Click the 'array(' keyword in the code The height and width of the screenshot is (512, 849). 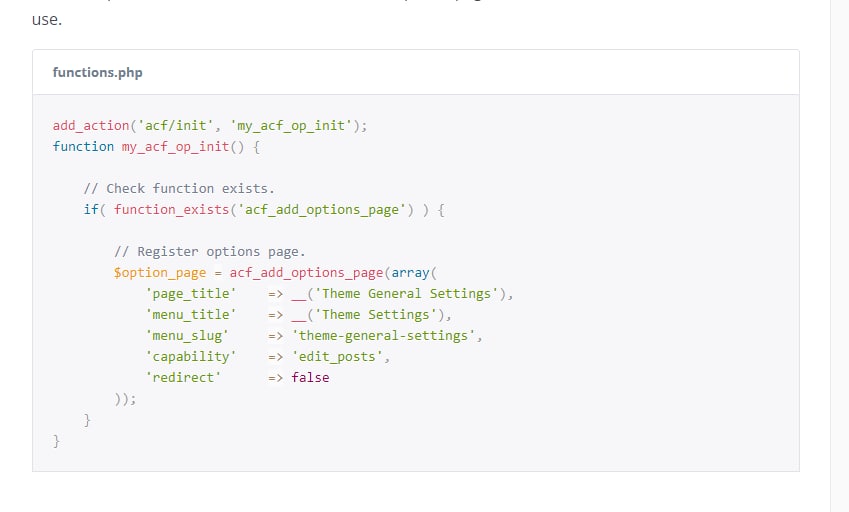(x=414, y=273)
